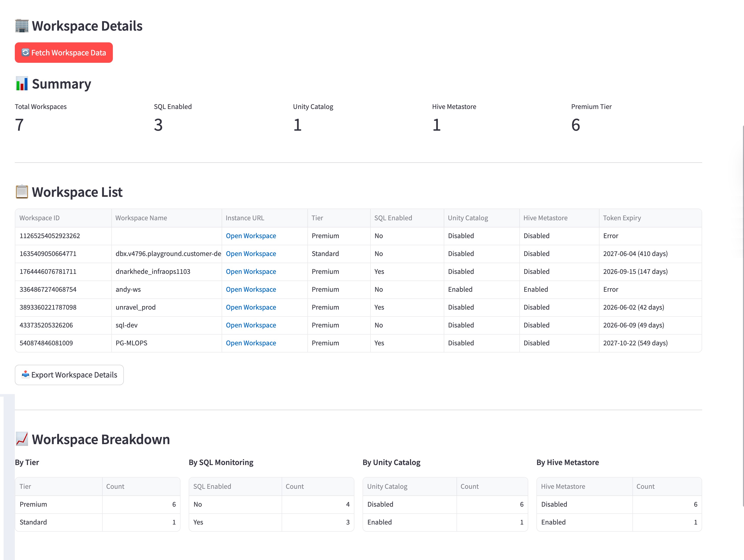Click the clipboard icon beside Workspace List
This screenshot has width=744, height=560.
click(22, 192)
